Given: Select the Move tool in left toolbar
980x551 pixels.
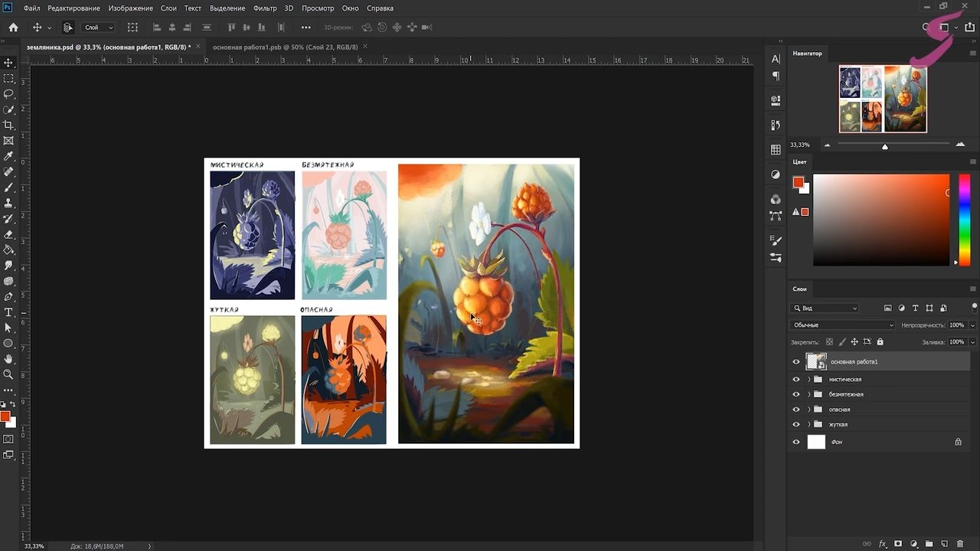Looking at the screenshot, I should point(8,63).
